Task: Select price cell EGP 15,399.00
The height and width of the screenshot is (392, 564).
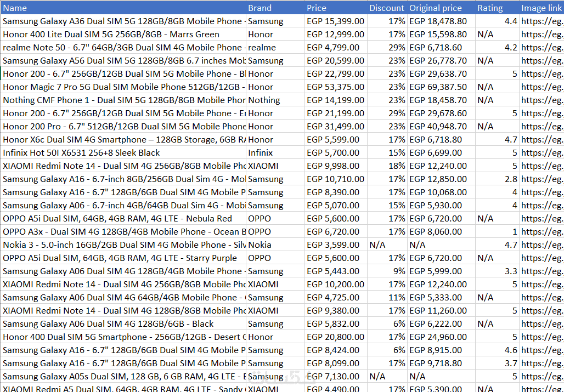Action: [x=336, y=21]
